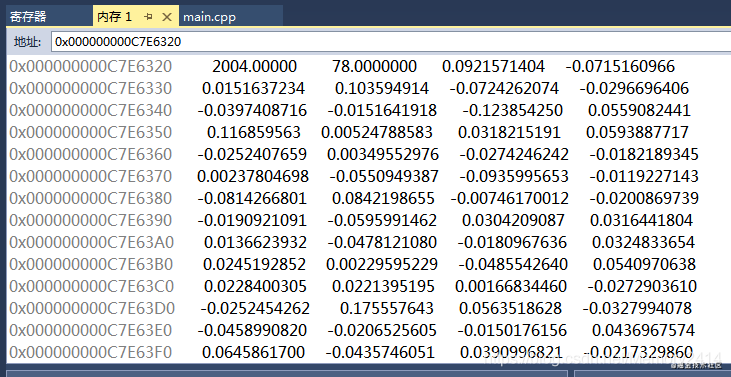Select address 0x000000000C7E63C0 row
The height and width of the screenshot is (377, 731).
click(x=91, y=286)
